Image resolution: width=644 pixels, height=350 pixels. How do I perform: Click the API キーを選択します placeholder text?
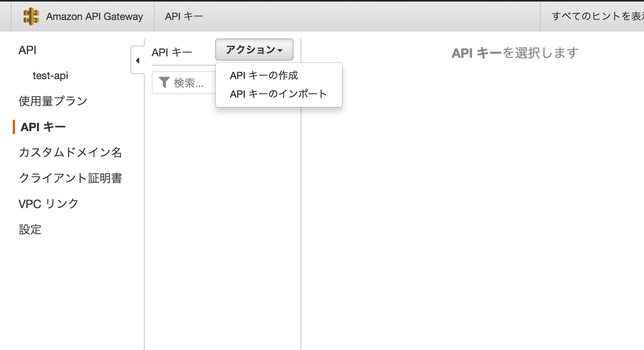coord(515,53)
